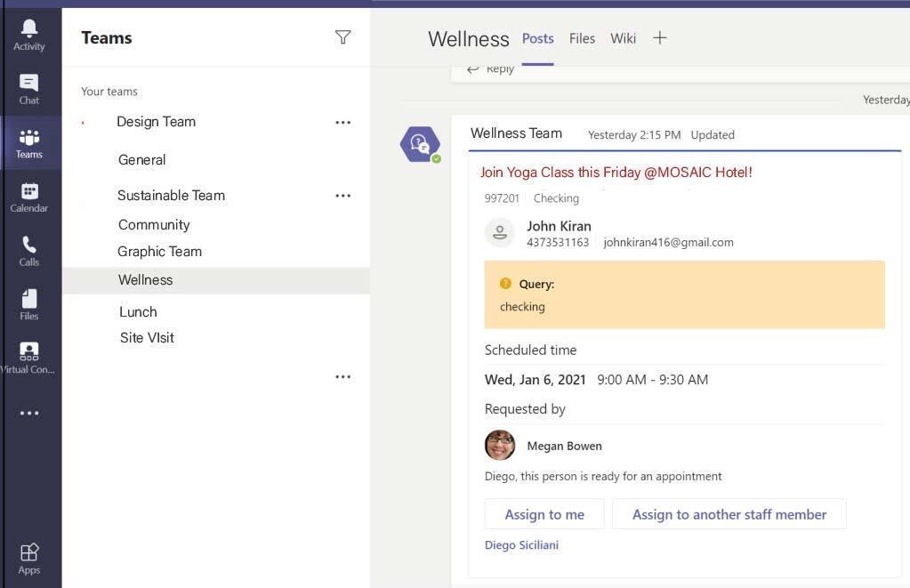
Task: Select the Wellness channel
Action: tap(216, 280)
